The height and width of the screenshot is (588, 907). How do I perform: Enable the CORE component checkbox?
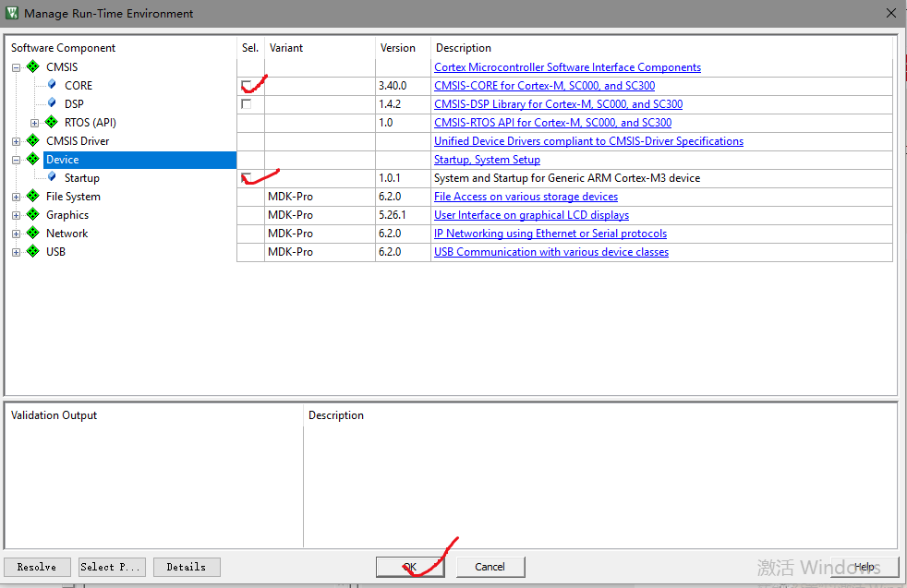pyautogui.click(x=247, y=86)
